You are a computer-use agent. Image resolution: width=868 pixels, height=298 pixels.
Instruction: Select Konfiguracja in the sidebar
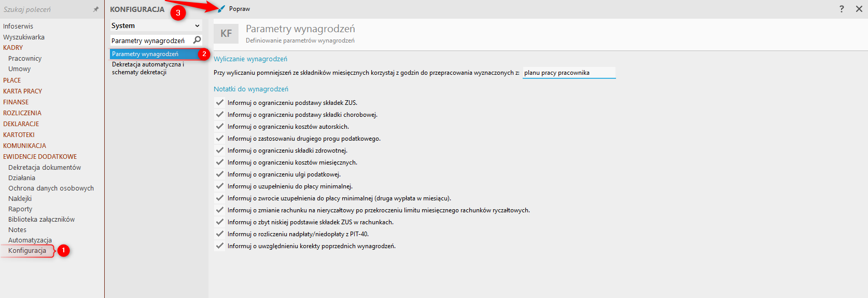27,250
